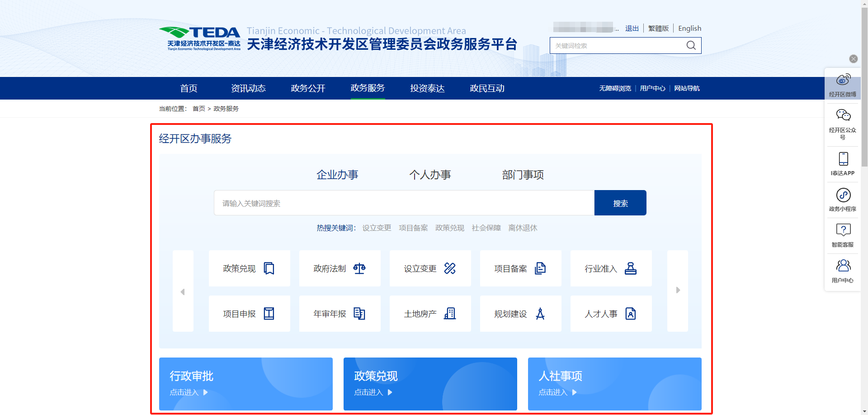Open the 政务小程序 mini-program icon

[x=843, y=195]
